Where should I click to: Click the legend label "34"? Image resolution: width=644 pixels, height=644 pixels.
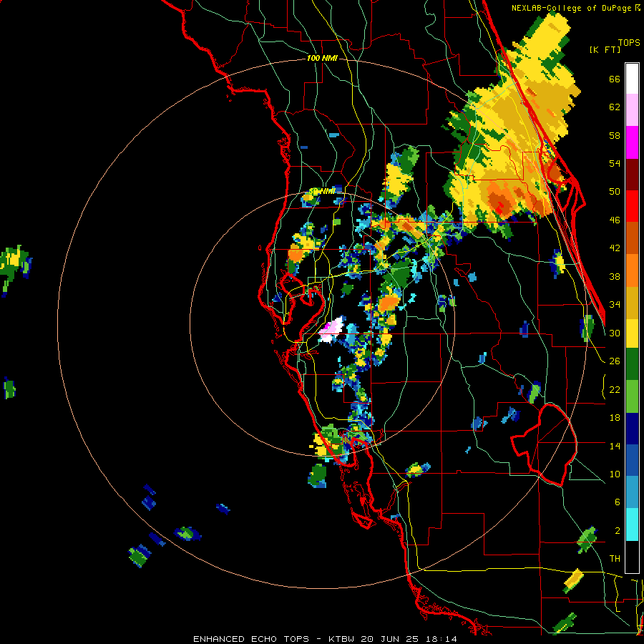tap(615, 305)
